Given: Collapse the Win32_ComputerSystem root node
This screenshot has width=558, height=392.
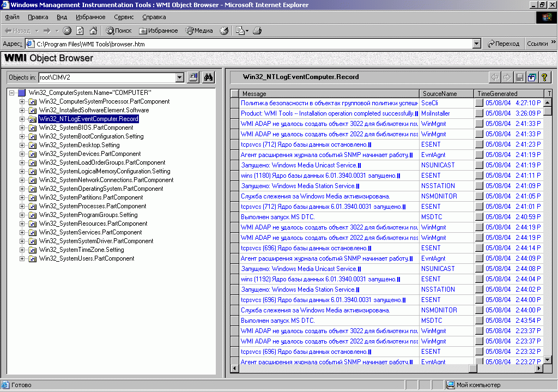Looking at the screenshot, I should (x=12, y=93).
